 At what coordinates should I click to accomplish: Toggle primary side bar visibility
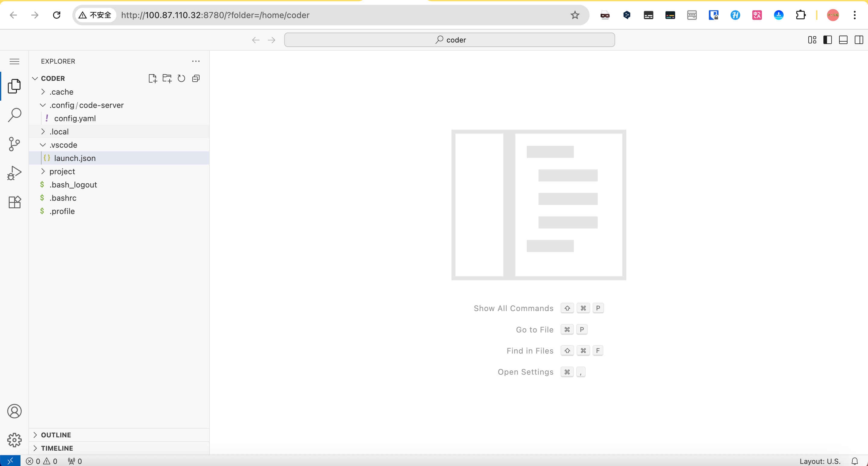(x=828, y=40)
